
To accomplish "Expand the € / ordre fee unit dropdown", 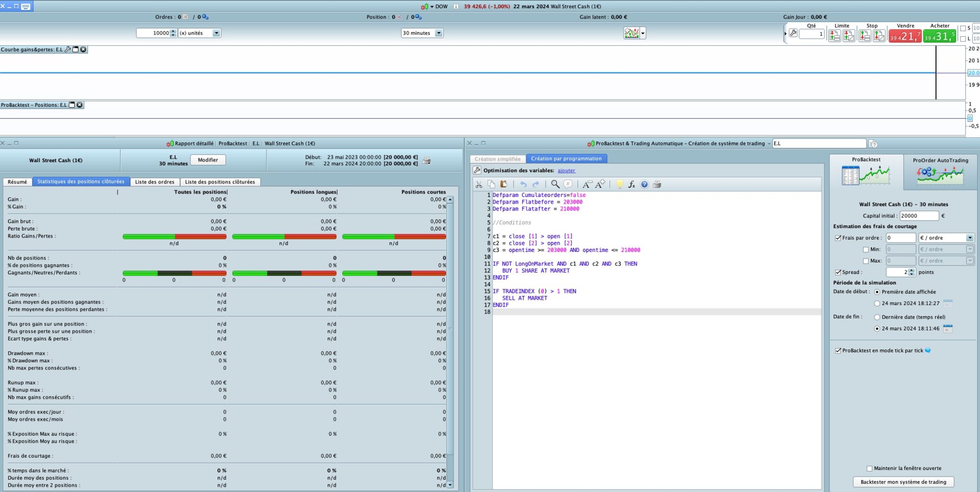I will (x=969, y=238).
